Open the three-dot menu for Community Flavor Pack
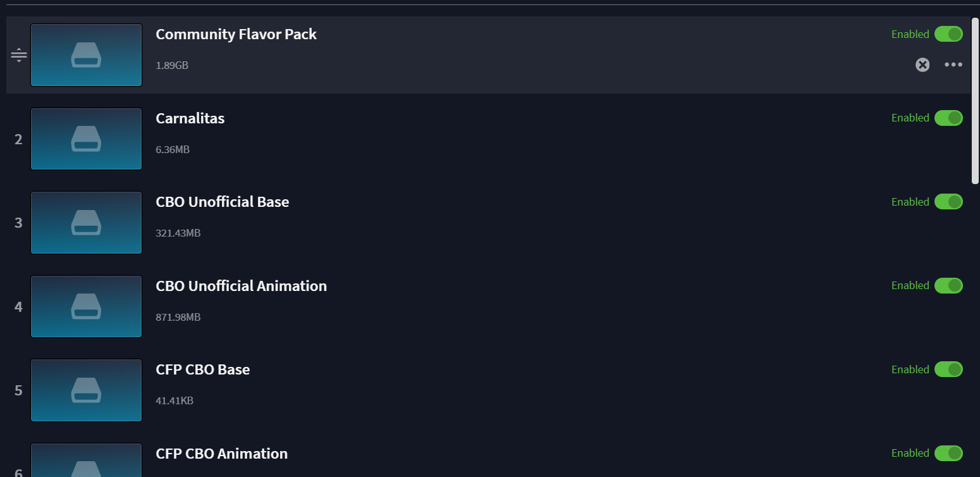Image resolution: width=980 pixels, height=477 pixels. click(953, 65)
